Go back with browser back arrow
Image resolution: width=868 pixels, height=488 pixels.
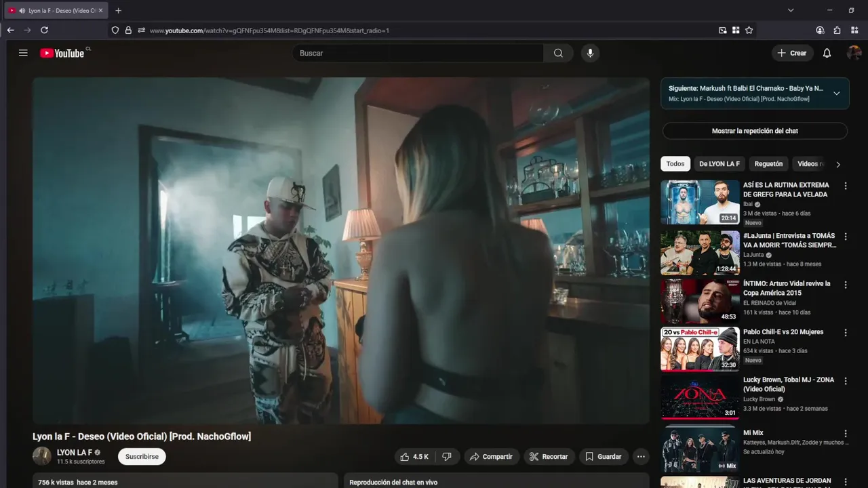point(10,30)
